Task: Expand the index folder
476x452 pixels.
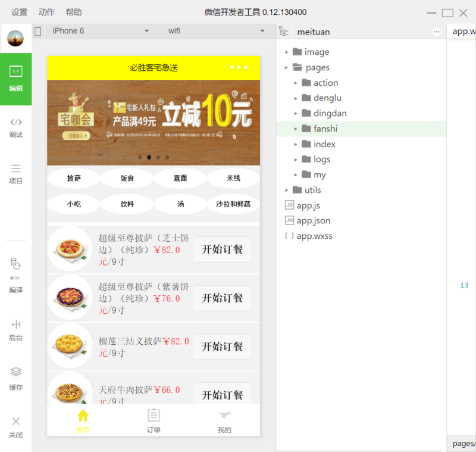Action: [x=296, y=144]
